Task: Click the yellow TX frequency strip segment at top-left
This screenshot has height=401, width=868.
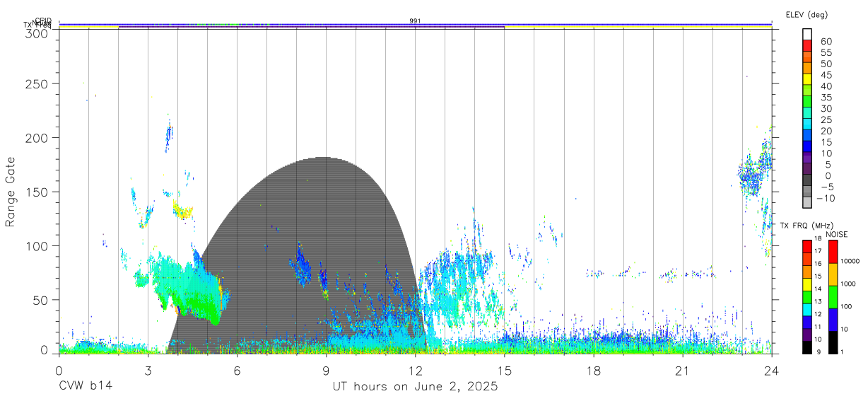Action: pyautogui.click(x=88, y=28)
